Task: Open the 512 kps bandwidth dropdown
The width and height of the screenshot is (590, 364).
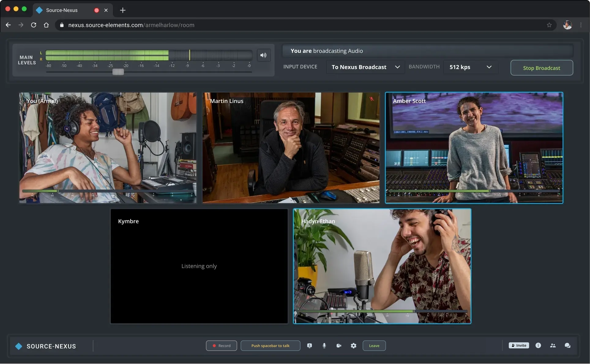Action: click(x=470, y=67)
